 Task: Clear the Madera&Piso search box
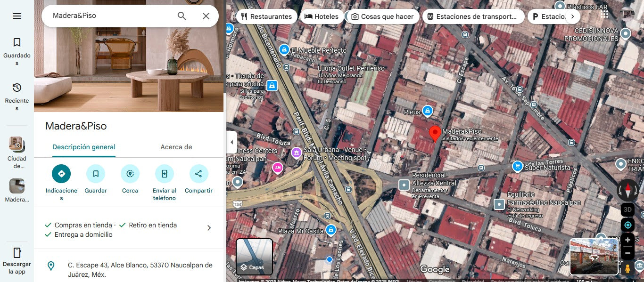206,16
